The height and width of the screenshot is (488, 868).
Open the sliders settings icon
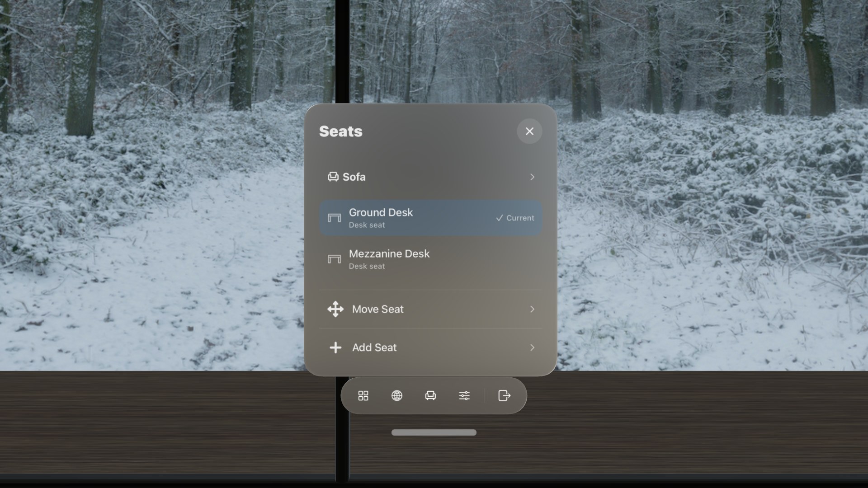(464, 396)
